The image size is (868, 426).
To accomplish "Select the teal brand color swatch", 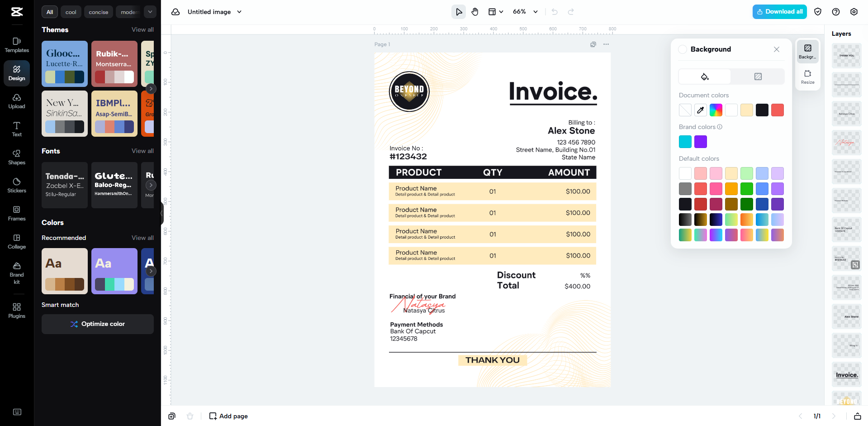I will point(685,141).
